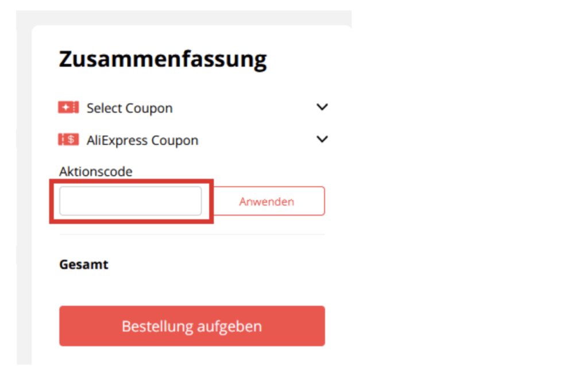Open the chevron next to Select Coupon
The image size is (588, 366).
(322, 107)
